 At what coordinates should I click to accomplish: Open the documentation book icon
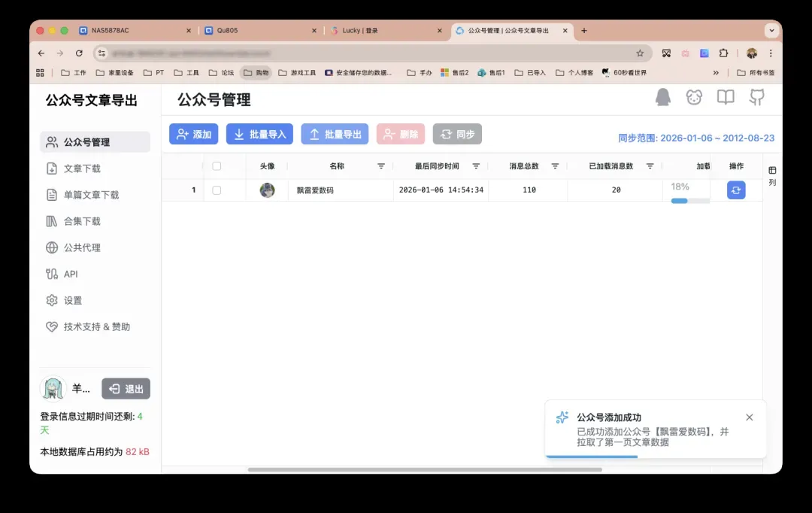click(x=725, y=97)
